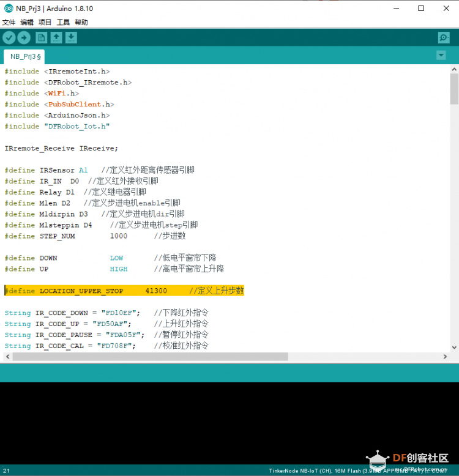Viewport: 459px width, 476px height.
Task: Click the #include <IRremoteInt.h> line
Action: pos(57,72)
